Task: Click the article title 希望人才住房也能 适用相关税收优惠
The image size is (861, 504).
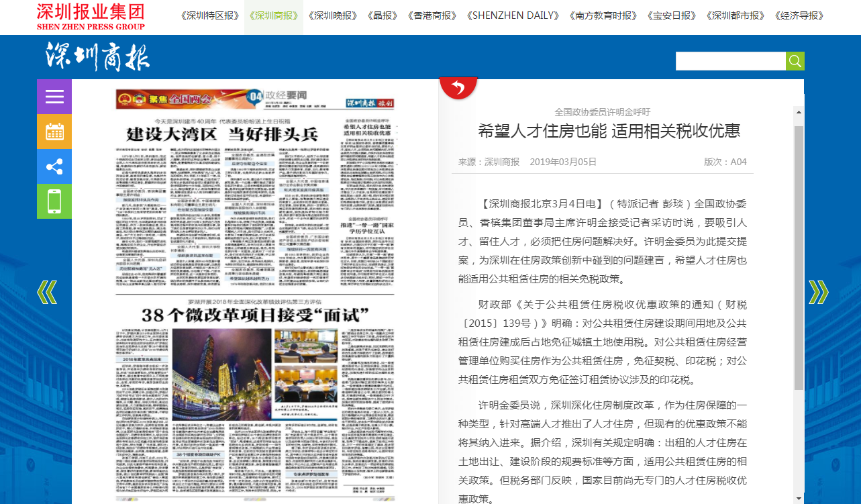Action: coord(609,131)
